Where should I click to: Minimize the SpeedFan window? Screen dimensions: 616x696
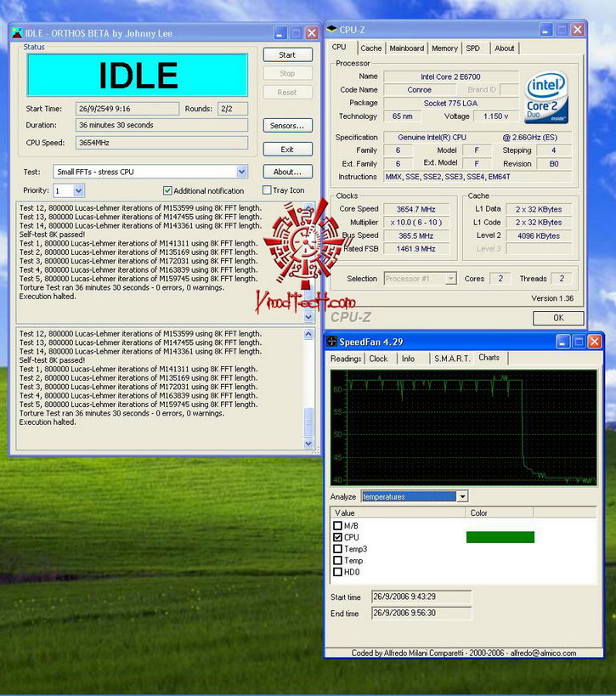click(x=562, y=342)
